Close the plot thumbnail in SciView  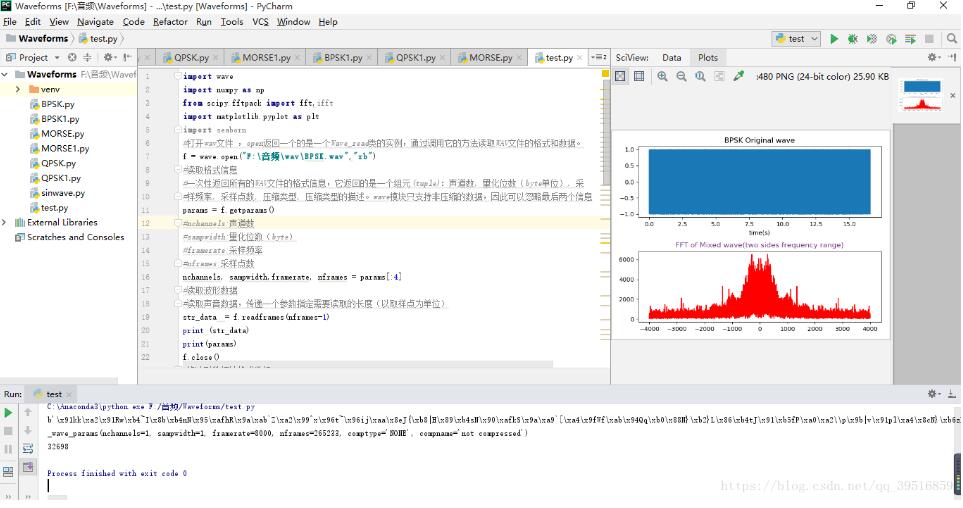pos(953,95)
